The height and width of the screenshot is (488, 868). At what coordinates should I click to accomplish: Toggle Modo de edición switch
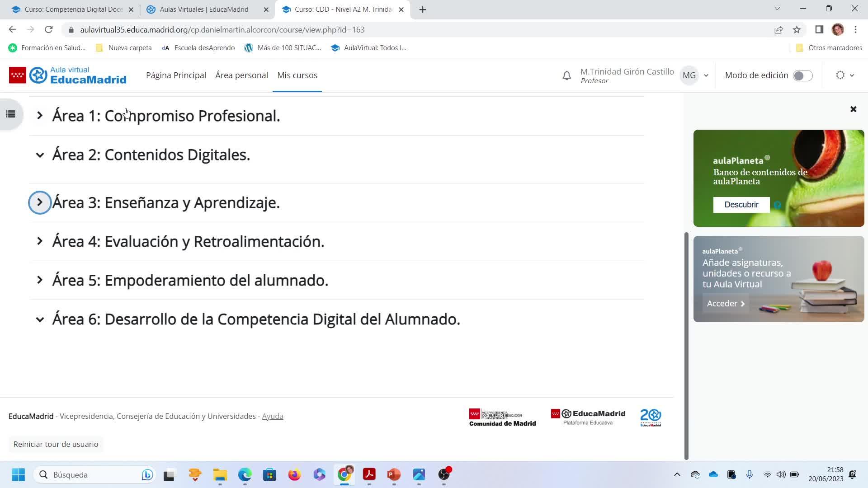802,75
